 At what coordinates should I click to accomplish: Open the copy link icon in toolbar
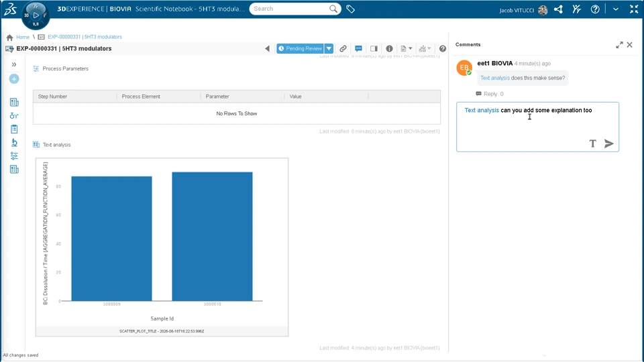[x=343, y=48]
